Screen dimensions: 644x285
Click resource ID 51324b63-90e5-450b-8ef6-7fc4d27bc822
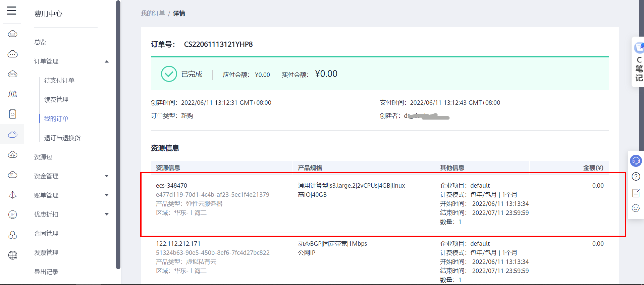(x=213, y=253)
